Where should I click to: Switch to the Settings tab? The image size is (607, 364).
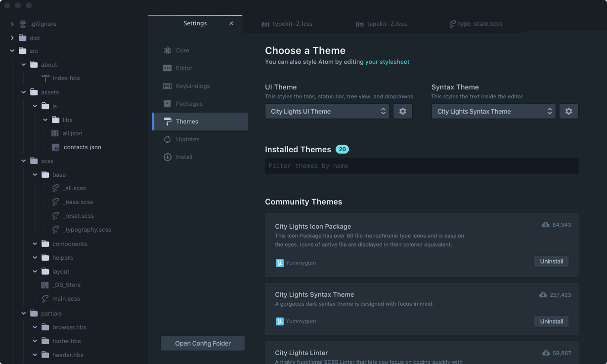[195, 23]
